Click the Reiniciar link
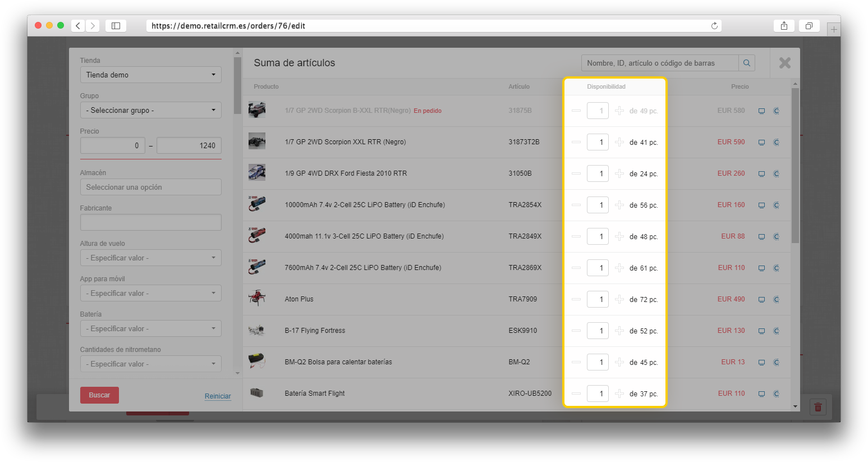Screen dimensions: 868x462 [x=218, y=396]
